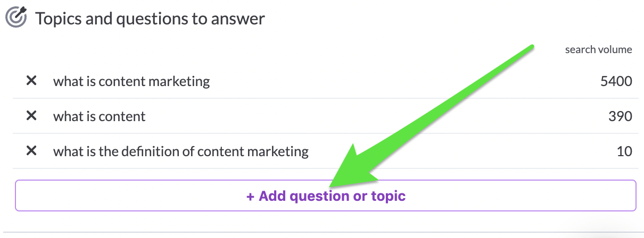This screenshot has height=238, width=644.
Task: Click the 5400 search volume value
Action: (616, 81)
